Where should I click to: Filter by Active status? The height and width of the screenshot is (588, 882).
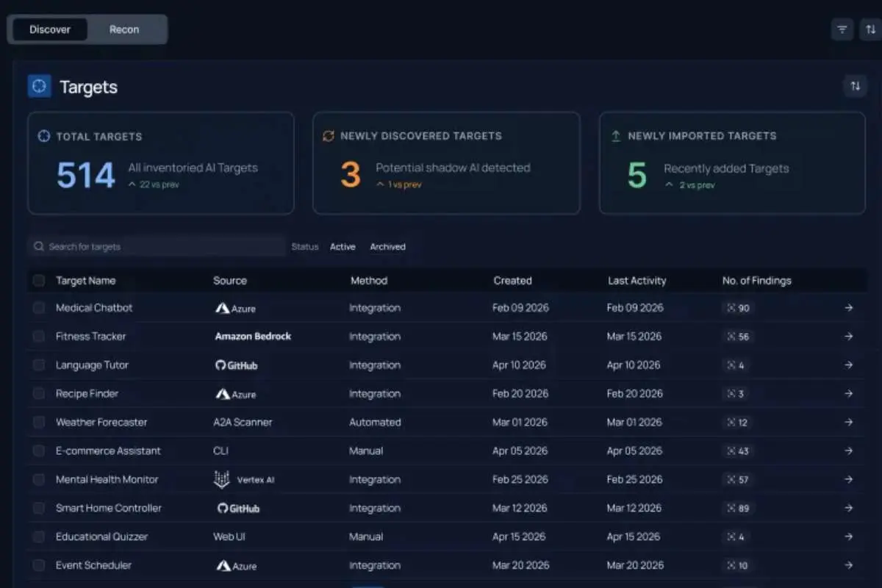[343, 247]
